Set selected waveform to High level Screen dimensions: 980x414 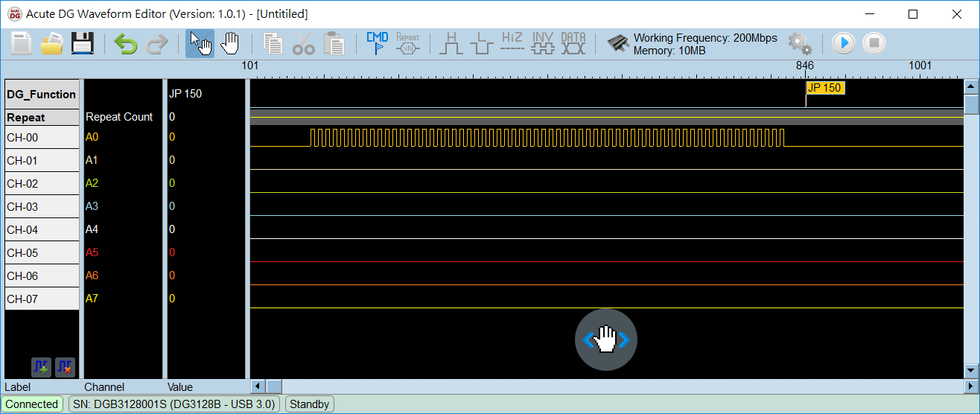[451, 44]
